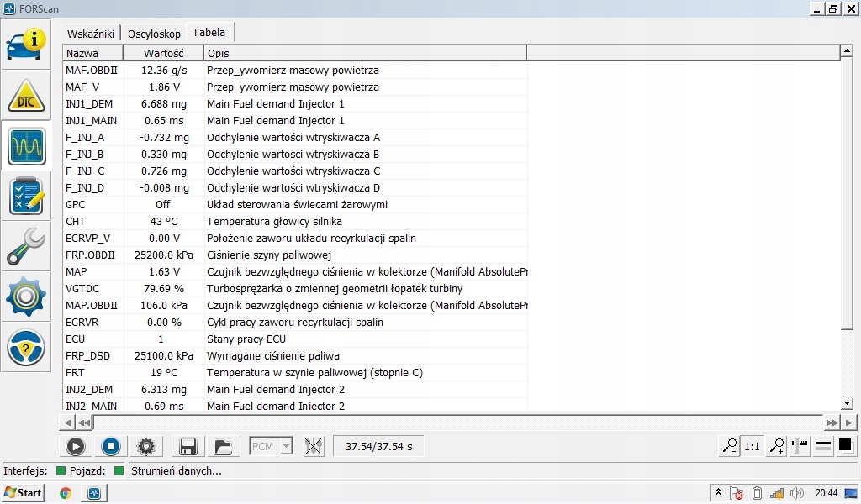Click the FRP_DSD value 25100.0 kPa
861x504 pixels.
pyautogui.click(x=164, y=356)
